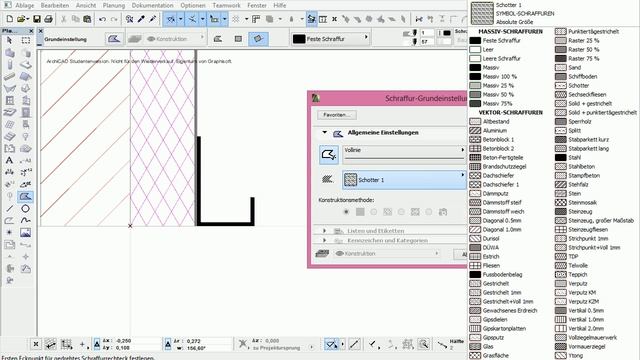Select the Marquee tool in toolbox
Image resolution: width=640 pixels, height=360 pixels.
tap(26, 40)
